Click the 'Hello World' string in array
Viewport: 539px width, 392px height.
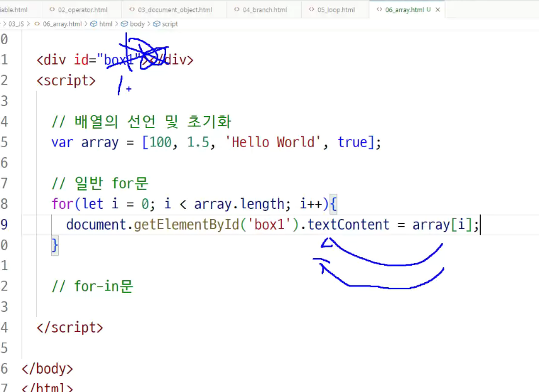[273, 142]
